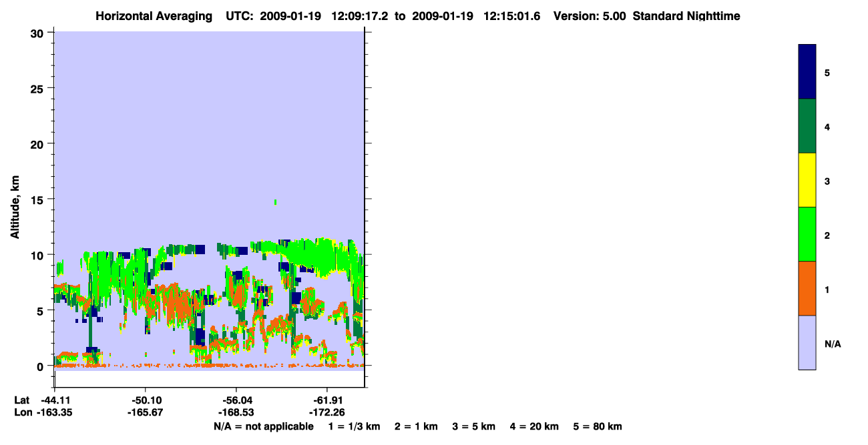Viewport: 868px width, 445px height.
Task: Click longitude value -165.67
Action: [x=145, y=413]
